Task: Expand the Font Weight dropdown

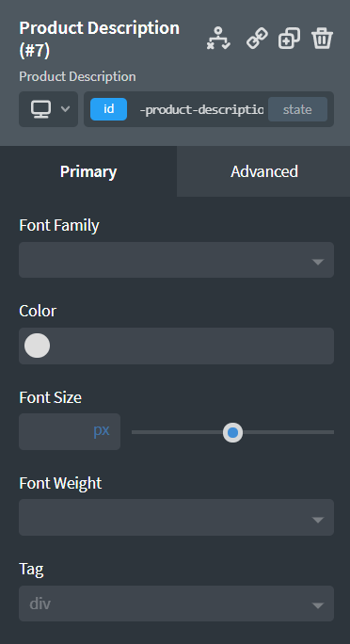Action: (177, 518)
